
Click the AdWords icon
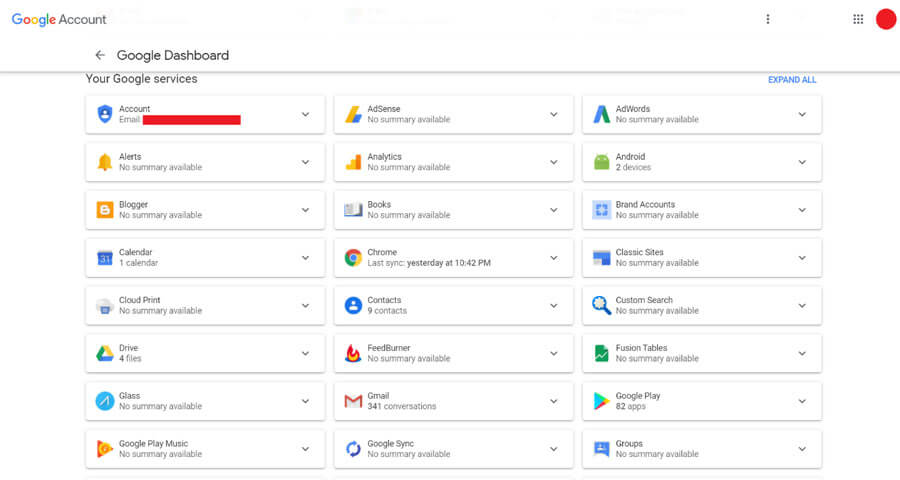pos(602,114)
